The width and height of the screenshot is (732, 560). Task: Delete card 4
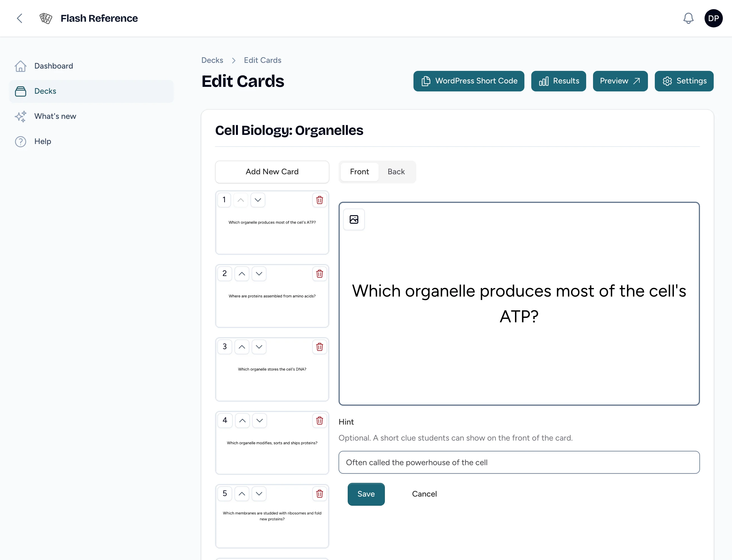[319, 421]
